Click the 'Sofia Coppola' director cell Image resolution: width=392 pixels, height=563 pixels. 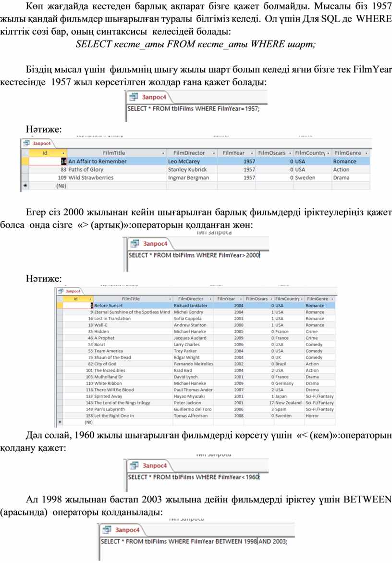pyautogui.click(x=193, y=318)
